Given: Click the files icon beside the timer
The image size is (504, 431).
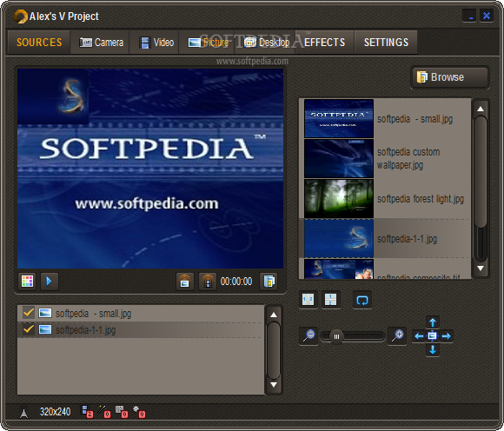Looking at the screenshot, I should 269,282.
